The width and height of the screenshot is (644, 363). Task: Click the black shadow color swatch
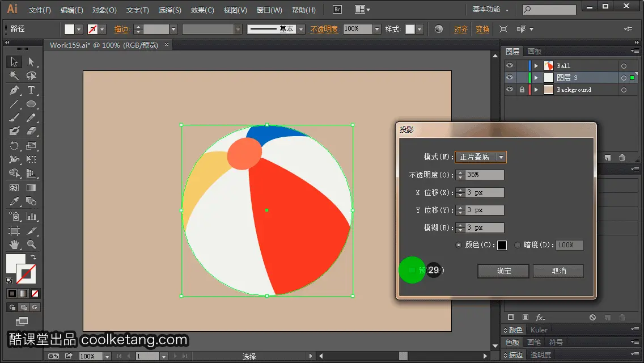[502, 246]
